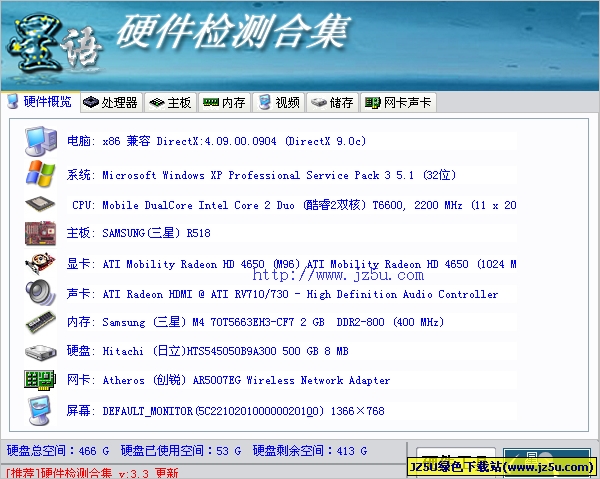The width and height of the screenshot is (600, 479).
Task: Select the CPU: Mobile DualCore Intel Core 2 Duo row
Action: pos(294,205)
